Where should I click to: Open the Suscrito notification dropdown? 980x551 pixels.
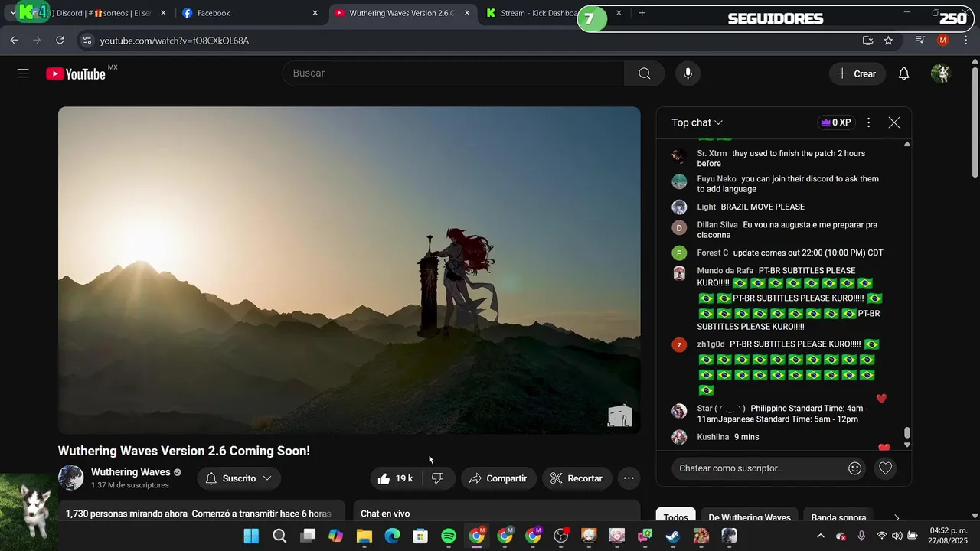(x=239, y=478)
